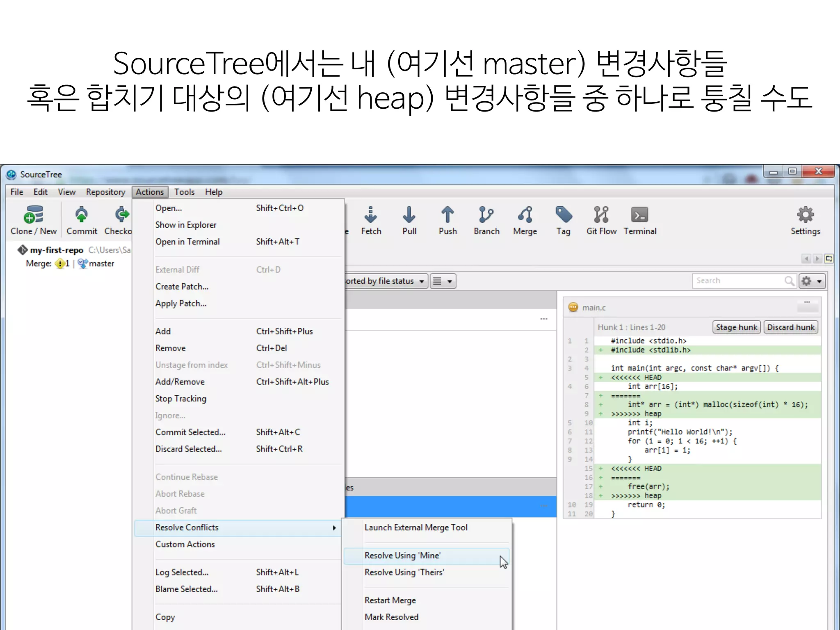Click the Merge toolbar icon
The image size is (840, 630).
[x=525, y=215]
